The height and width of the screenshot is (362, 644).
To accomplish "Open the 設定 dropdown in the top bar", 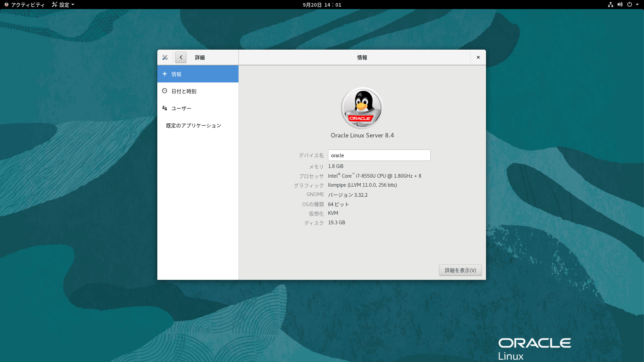I will (62, 5).
